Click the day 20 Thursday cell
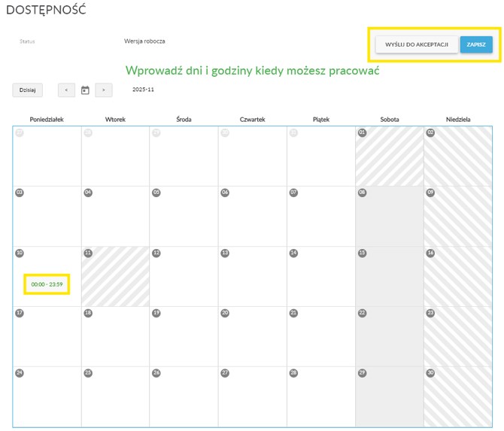Screen dimensions: 504x431 point(252,340)
